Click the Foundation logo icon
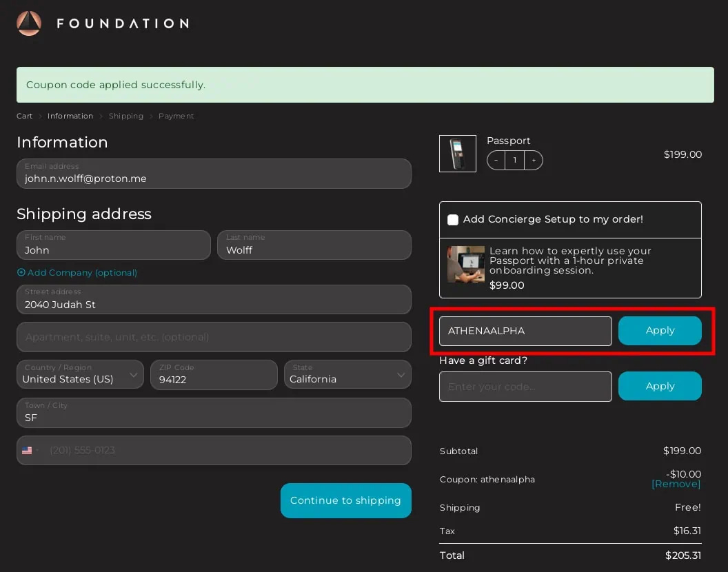 pyautogui.click(x=29, y=23)
